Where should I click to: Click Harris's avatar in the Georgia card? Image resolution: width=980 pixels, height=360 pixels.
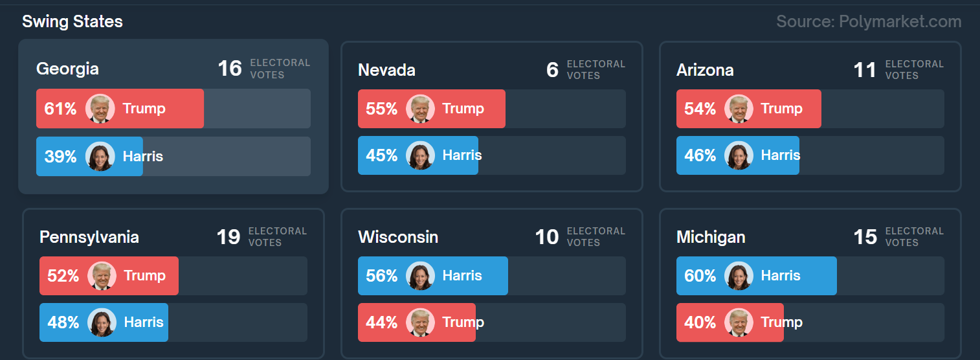coord(100,156)
